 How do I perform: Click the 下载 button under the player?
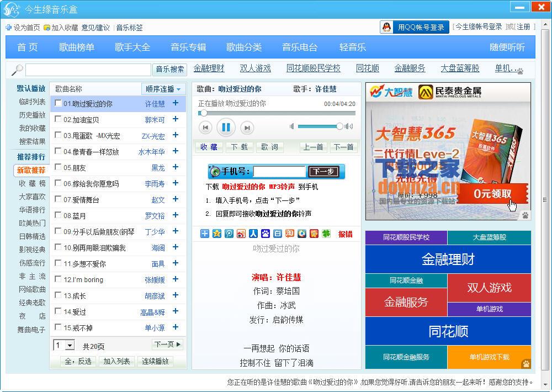240,147
